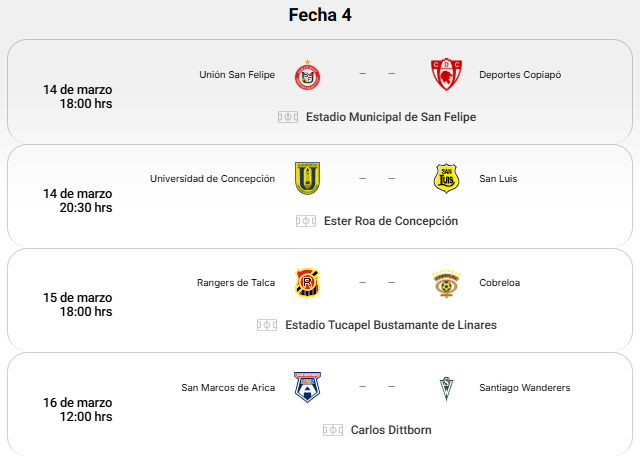The image size is (640, 456).
Task: Click pitch icon next to Ester Roa de Concepción
Action: (306, 221)
